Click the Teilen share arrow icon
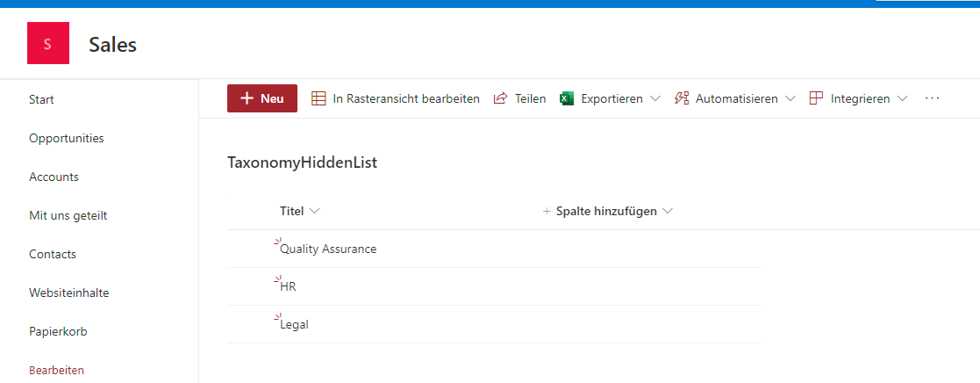The height and width of the screenshot is (383, 980). pyautogui.click(x=501, y=98)
